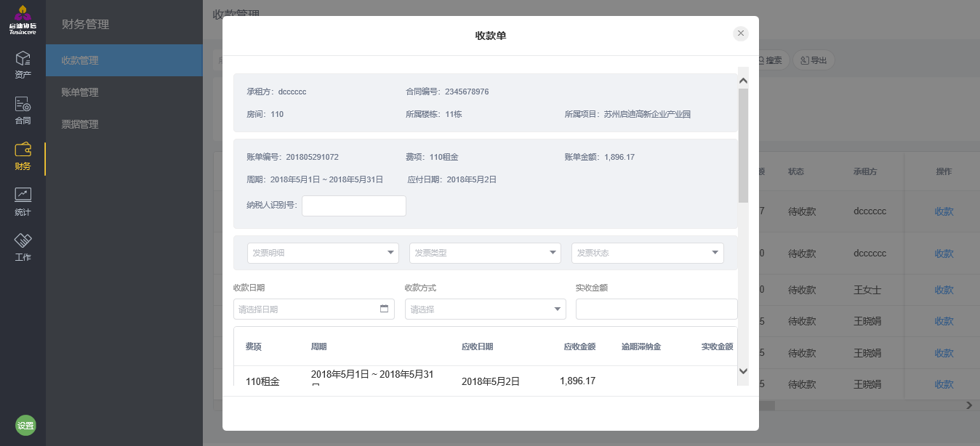Click the Tusincere logo
Image resolution: width=980 pixels, height=446 pixels.
point(23,20)
